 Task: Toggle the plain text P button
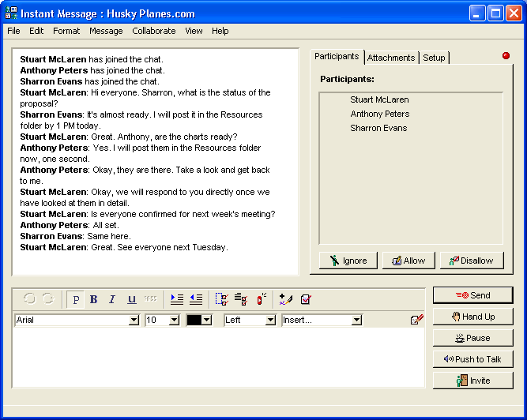76,299
